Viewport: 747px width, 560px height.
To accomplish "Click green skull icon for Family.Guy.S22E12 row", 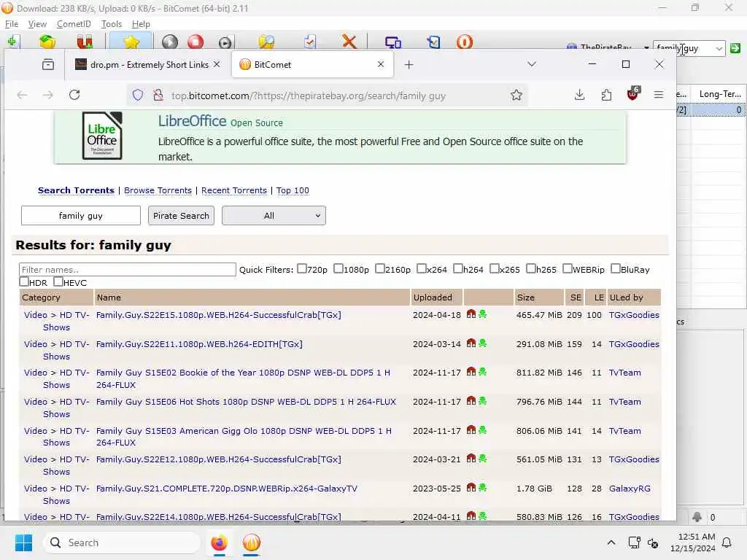I will [x=483, y=458].
